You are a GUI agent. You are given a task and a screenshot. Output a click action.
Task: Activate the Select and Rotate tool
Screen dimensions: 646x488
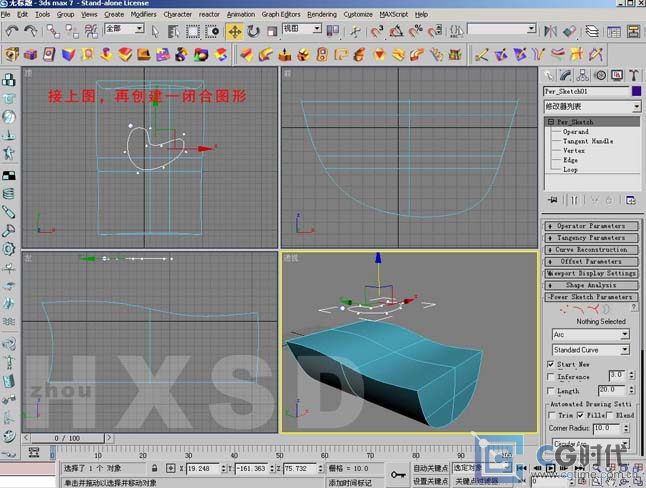[x=253, y=31]
